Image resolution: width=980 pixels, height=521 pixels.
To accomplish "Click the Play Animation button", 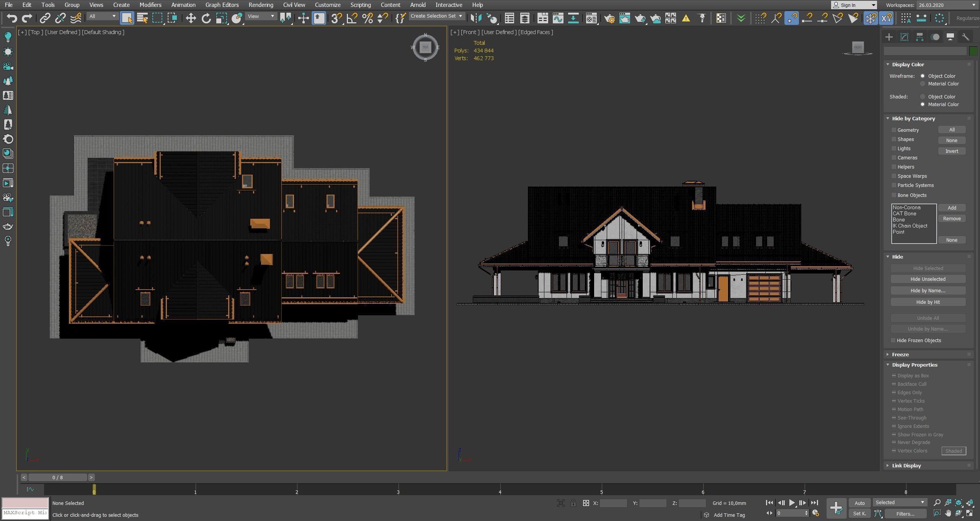I will (x=792, y=503).
